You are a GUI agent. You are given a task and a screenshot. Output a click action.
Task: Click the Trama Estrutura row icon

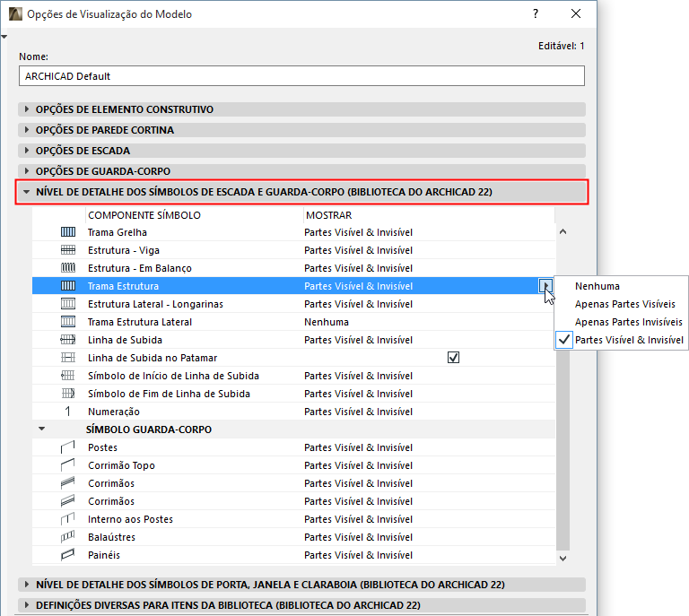pyautogui.click(x=67, y=286)
